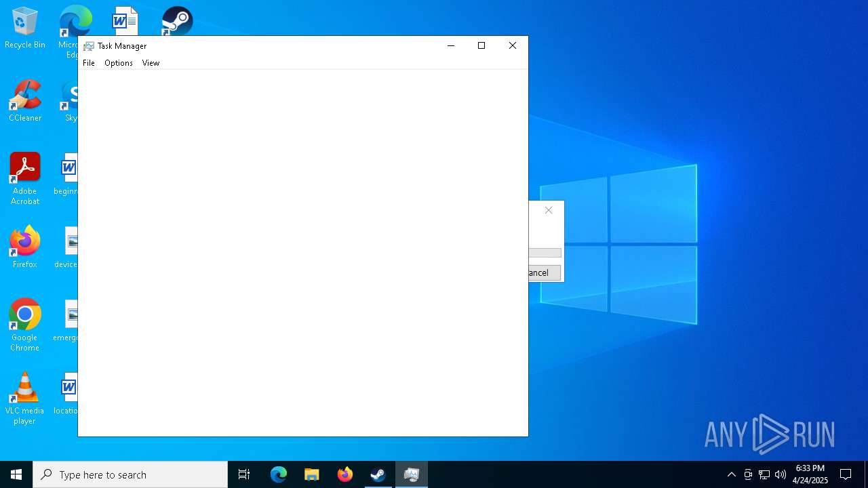Click the network icon in system tray
The image size is (868, 488).
pyautogui.click(x=764, y=474)
